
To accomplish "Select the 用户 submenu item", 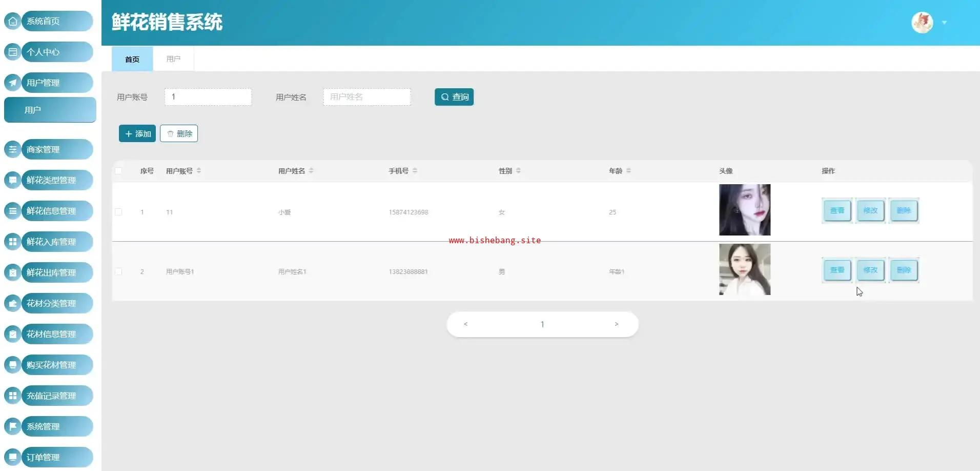I will (x=50, y=110).
